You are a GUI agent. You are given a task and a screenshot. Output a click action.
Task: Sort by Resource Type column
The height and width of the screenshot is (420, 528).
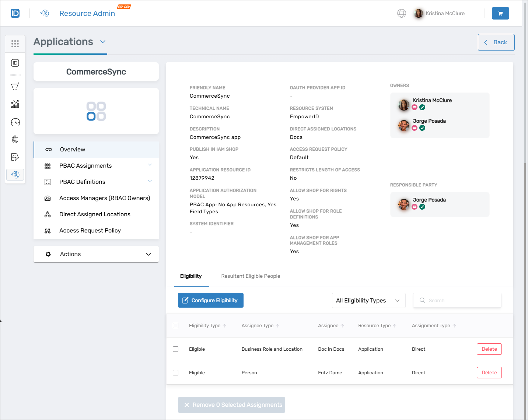tap(377, 326)
